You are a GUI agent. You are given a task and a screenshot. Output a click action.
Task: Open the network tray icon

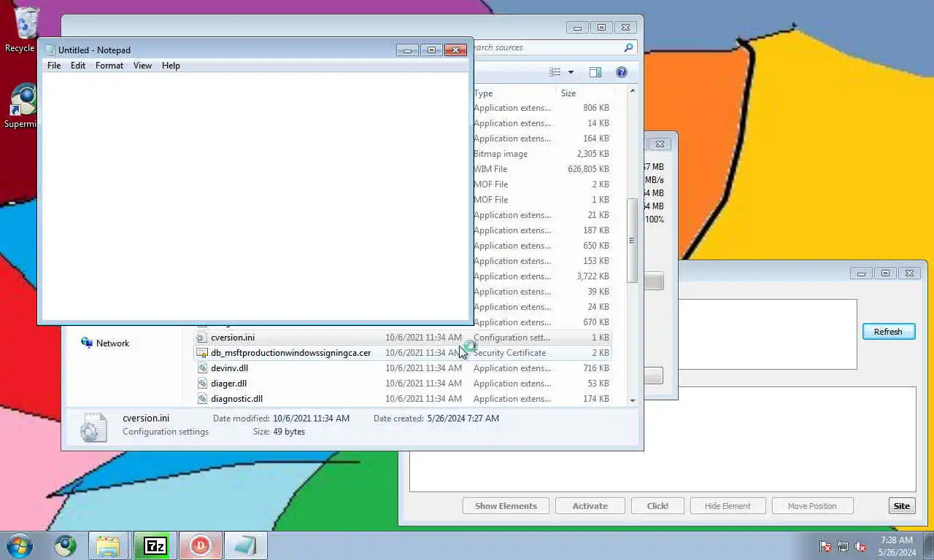pyautogui.click(x=843, y=546)
